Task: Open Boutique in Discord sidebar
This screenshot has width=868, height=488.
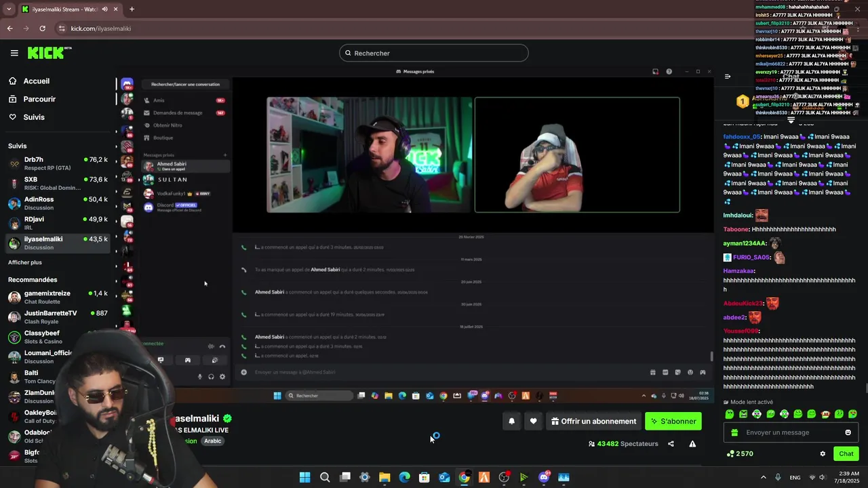Action: [x=185, y=138]
